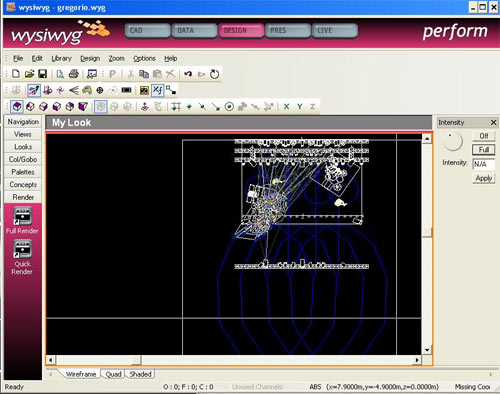
Task: Open the Concepts sidebar section
Action: click(23, 185)
